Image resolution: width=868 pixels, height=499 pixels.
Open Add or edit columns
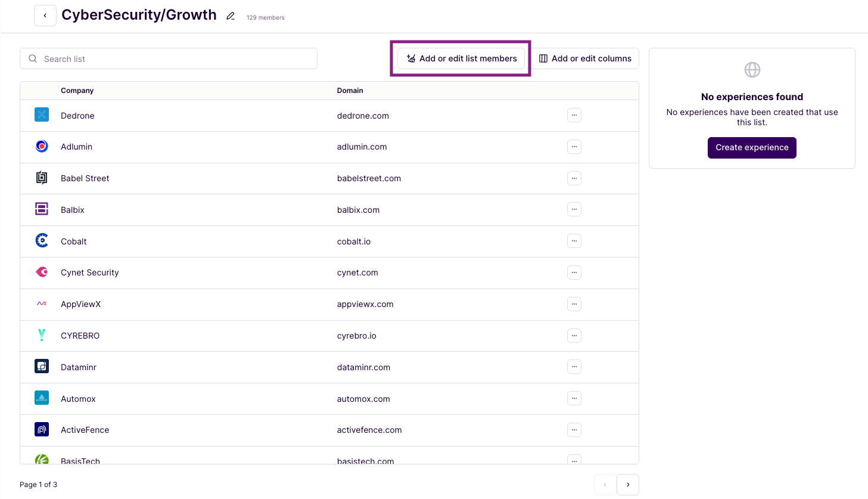(585, 58)
